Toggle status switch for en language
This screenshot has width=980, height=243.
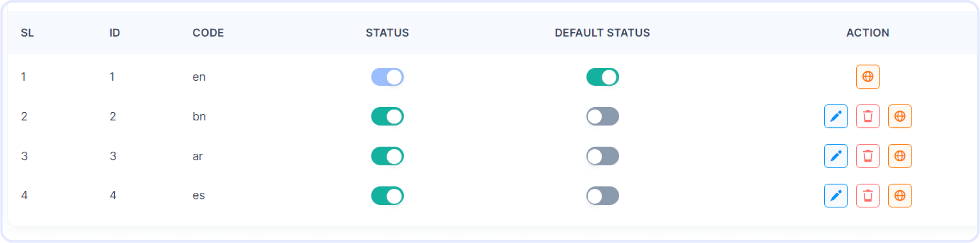[387, 77]
